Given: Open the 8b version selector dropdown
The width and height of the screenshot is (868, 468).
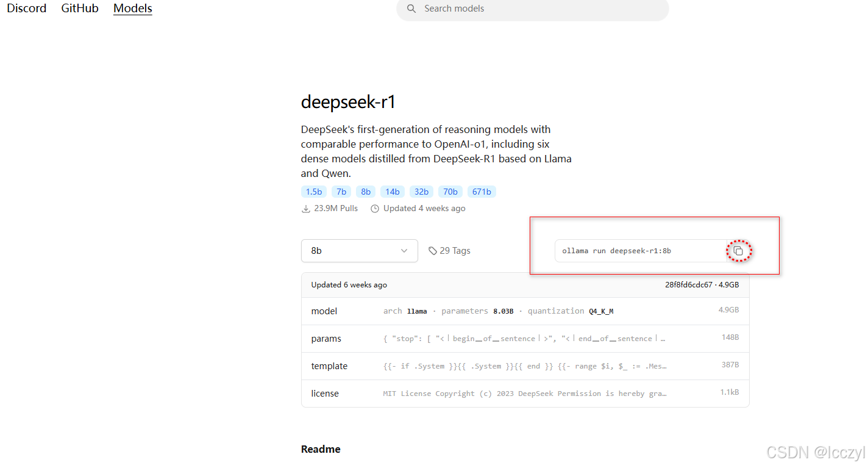Looking at the screenshot, I should [359, 250].
